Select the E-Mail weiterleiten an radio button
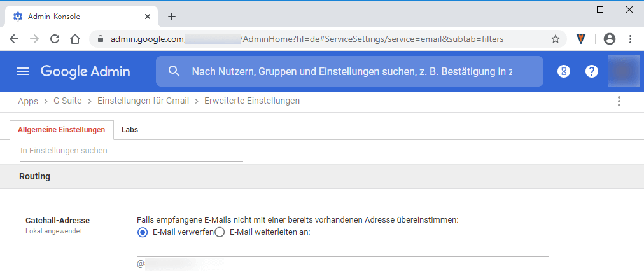This screenshot has height=278, width=644. [x=220, y=232]
